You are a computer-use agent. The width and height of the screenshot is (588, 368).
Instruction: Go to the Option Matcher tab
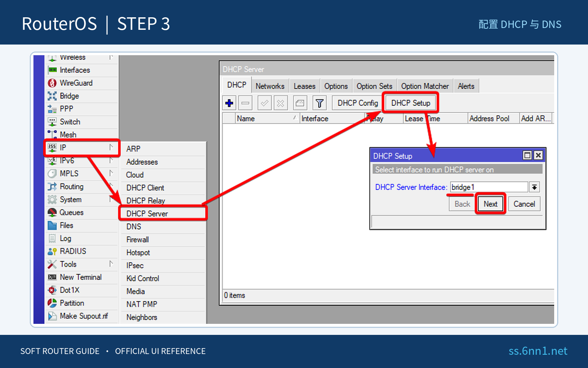pyautogui.click(x=425, y=86)
